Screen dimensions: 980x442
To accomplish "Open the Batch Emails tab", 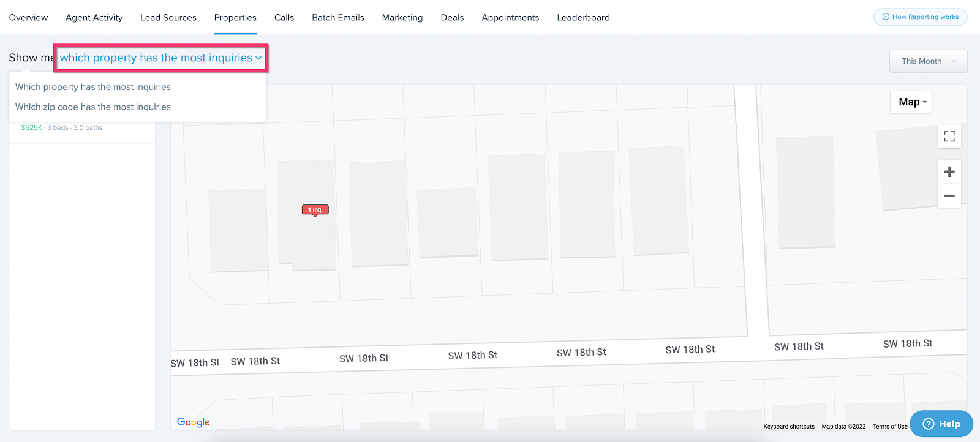I will (x=338, y=18).
